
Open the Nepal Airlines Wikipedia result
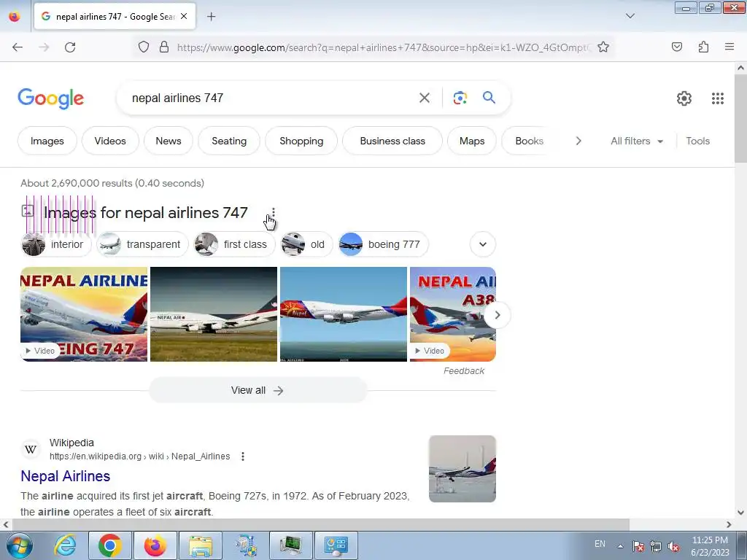click(65, 476)
